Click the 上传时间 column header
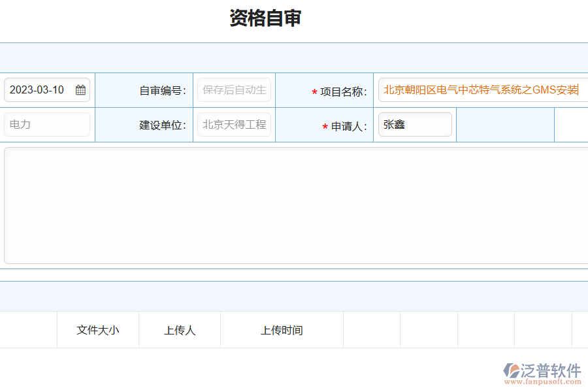 282,330
